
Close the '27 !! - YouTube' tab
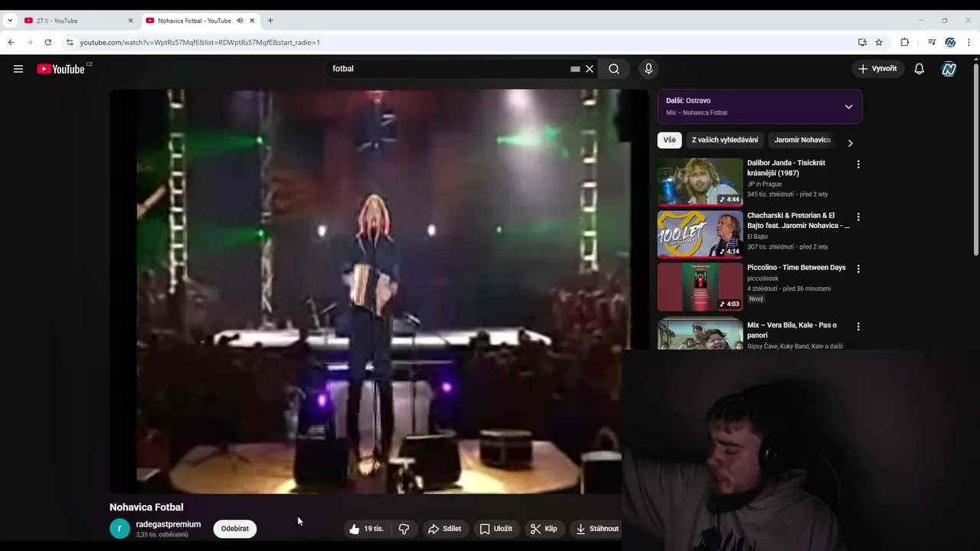point(130,21)
